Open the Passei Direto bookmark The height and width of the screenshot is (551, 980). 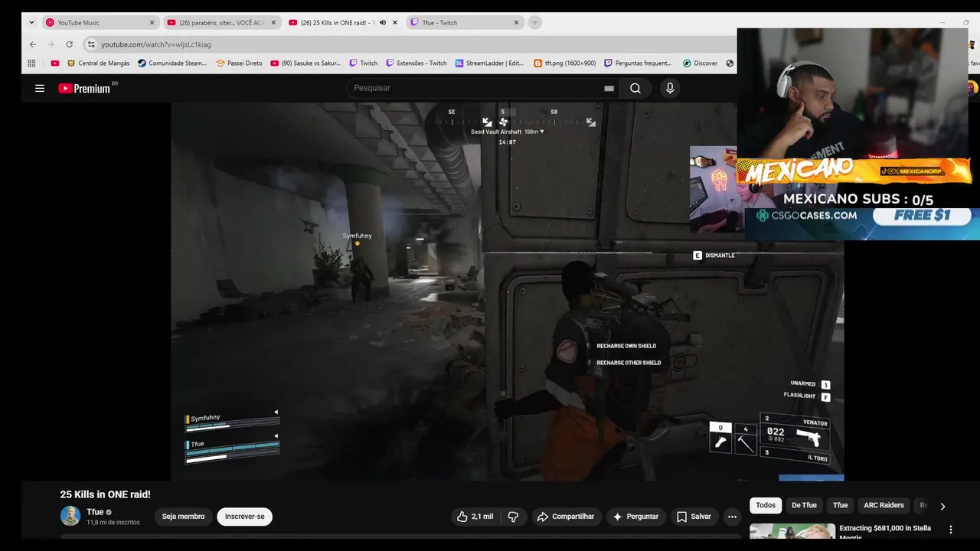tap(239, 64)
